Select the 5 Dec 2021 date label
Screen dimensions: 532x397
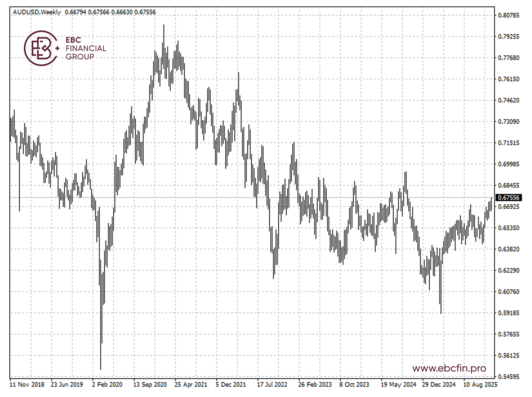click(231, 384)
